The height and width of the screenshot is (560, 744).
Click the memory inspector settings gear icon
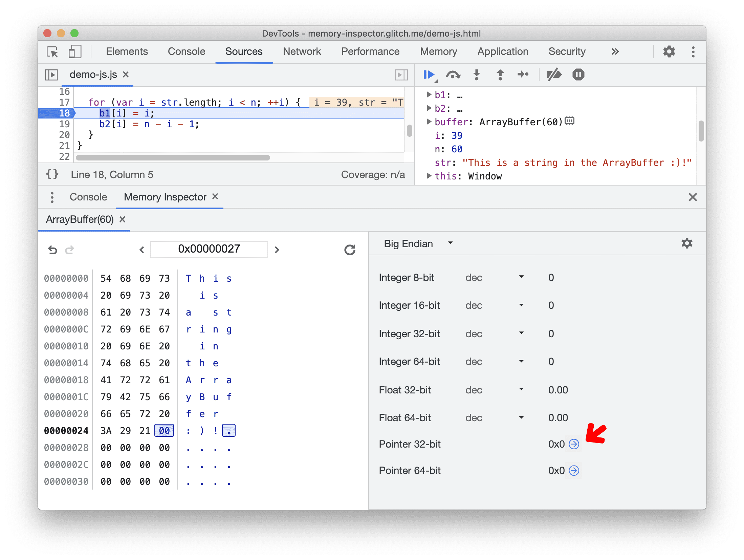(x=687, y=243)
